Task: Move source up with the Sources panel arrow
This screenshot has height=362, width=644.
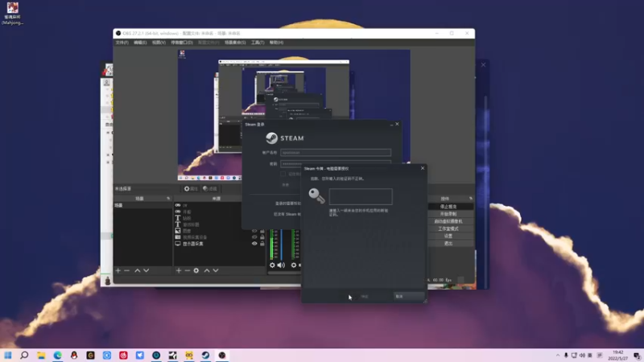Action: click(207, 270)
